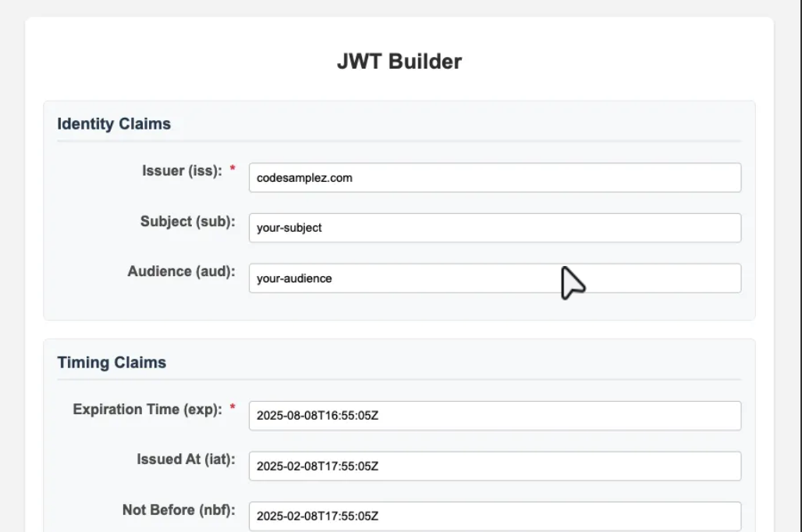Select the Audience (aud) input field

click(495, 278)
